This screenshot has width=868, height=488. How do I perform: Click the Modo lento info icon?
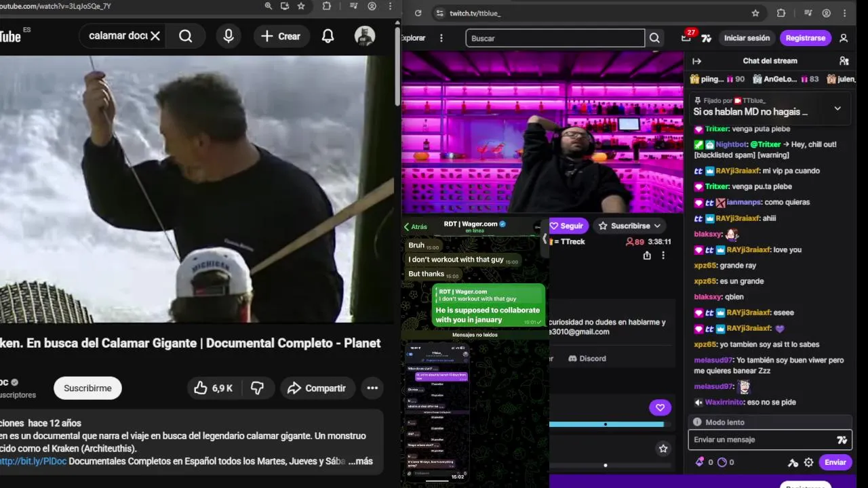[x=696, y=422]
